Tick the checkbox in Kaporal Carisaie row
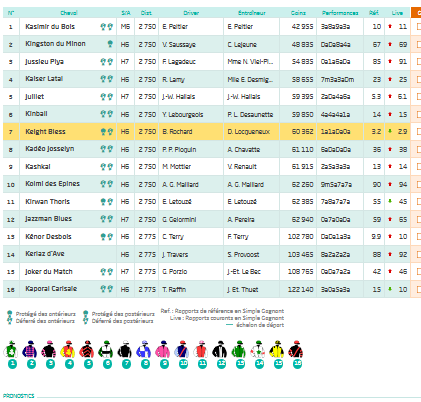The width and height of the screenshot is (421, 402). click(x=419, y=289)
